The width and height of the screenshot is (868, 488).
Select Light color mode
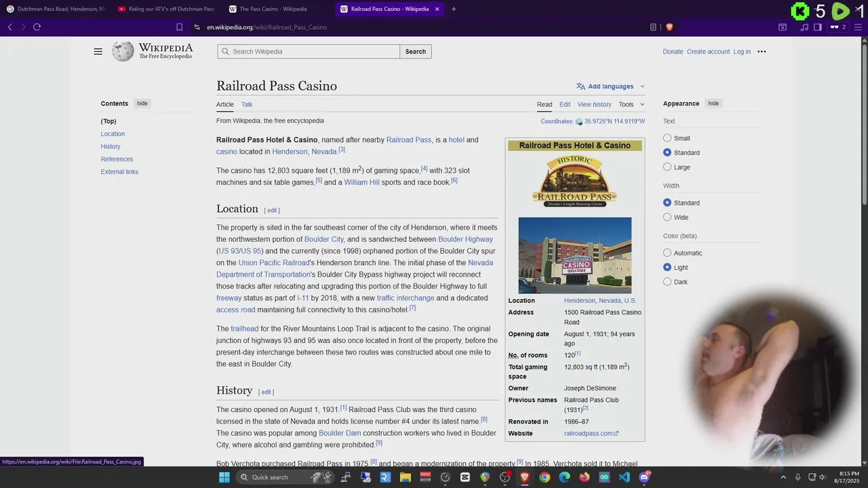click(667, 267)
